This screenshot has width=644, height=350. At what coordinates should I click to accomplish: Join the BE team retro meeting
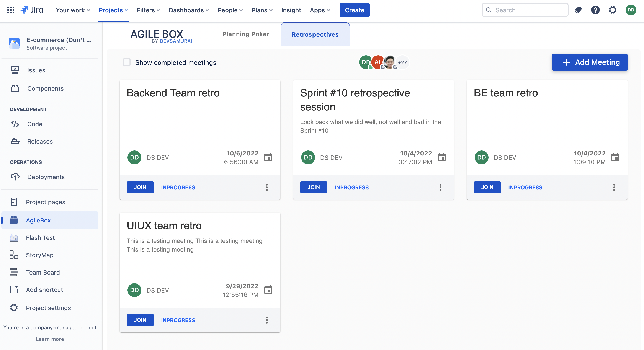(x=487, y=187)
